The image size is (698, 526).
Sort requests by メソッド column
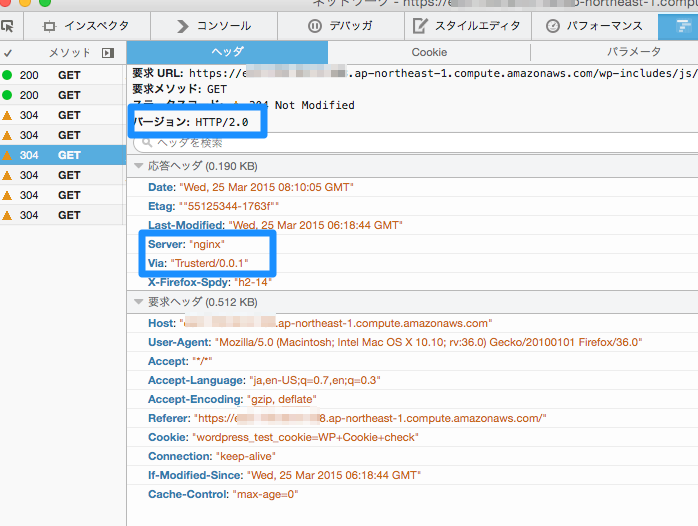pos(69,53)
